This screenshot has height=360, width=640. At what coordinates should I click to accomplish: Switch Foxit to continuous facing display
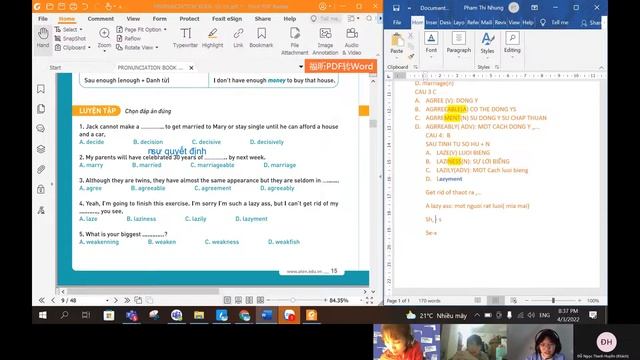coord(260,300)
